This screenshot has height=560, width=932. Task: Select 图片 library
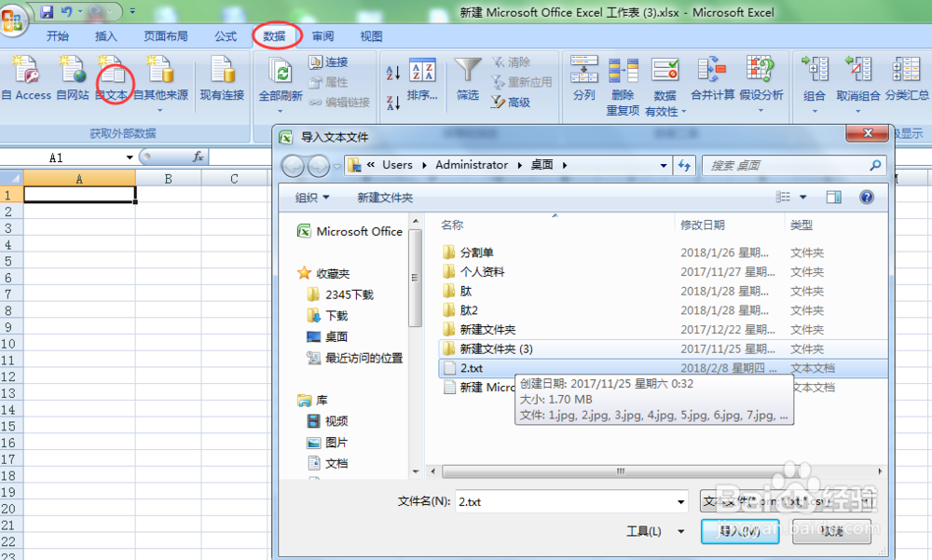(327, 443)
